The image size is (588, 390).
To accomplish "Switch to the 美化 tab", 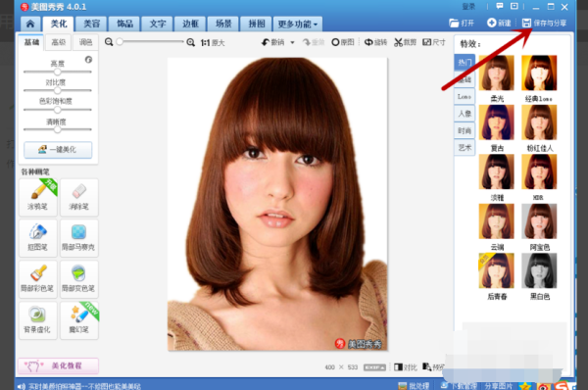I will tap(59, 24).
